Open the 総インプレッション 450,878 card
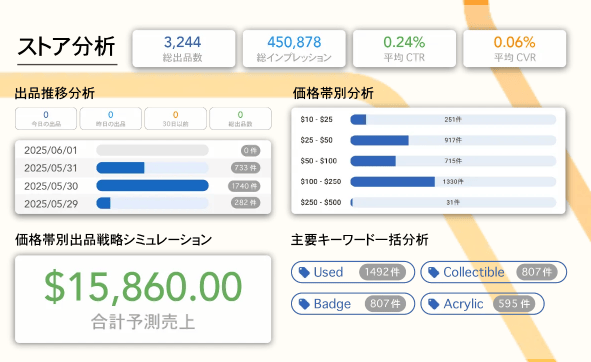This screenshot has height=362, width=591. [x=294, y=49]
